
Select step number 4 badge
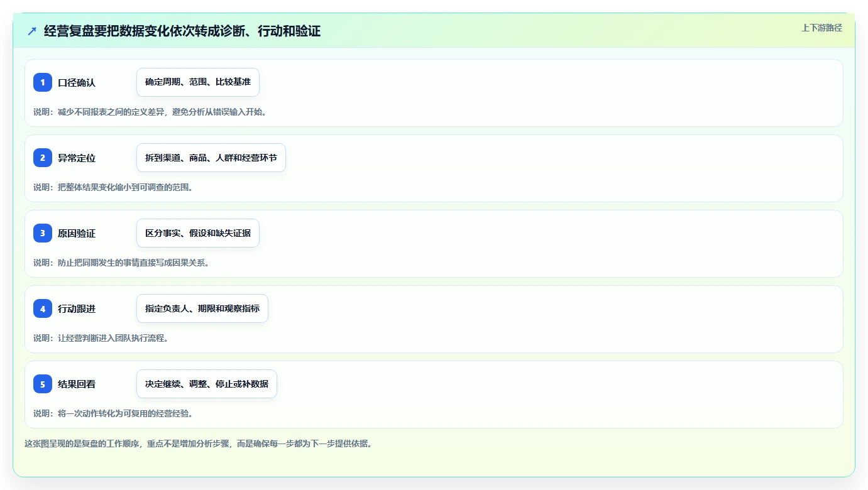click(43, 308)
